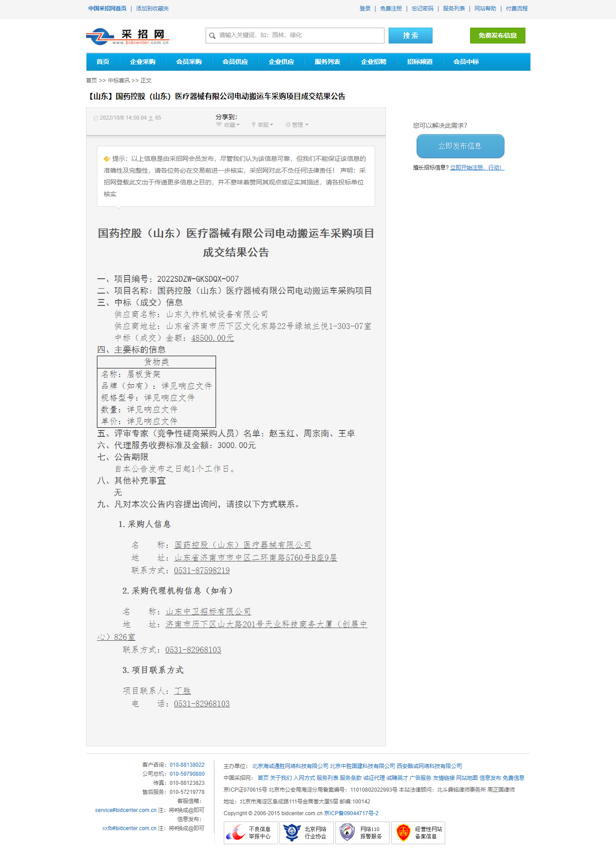This screenshot has height=851, width=616.
Task: Click the 免费注册 link
Action: [391, 9]
